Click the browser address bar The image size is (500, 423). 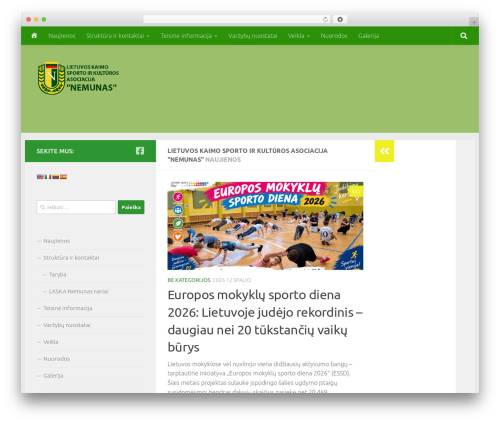point(237,19)
